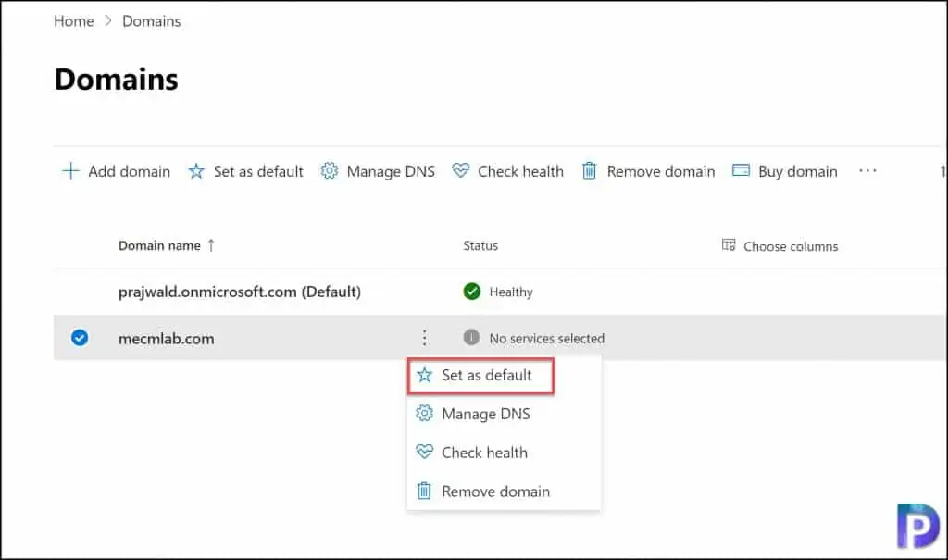
Task: Click the Add domain toolbar label
Action: tap(130, 172)
